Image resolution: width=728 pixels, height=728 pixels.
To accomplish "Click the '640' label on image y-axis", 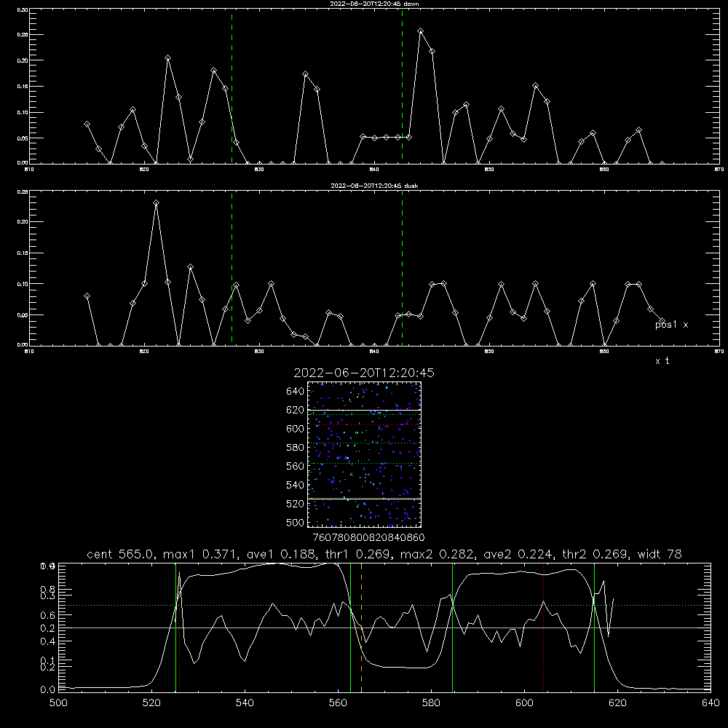I will click(x=295, y=392).
